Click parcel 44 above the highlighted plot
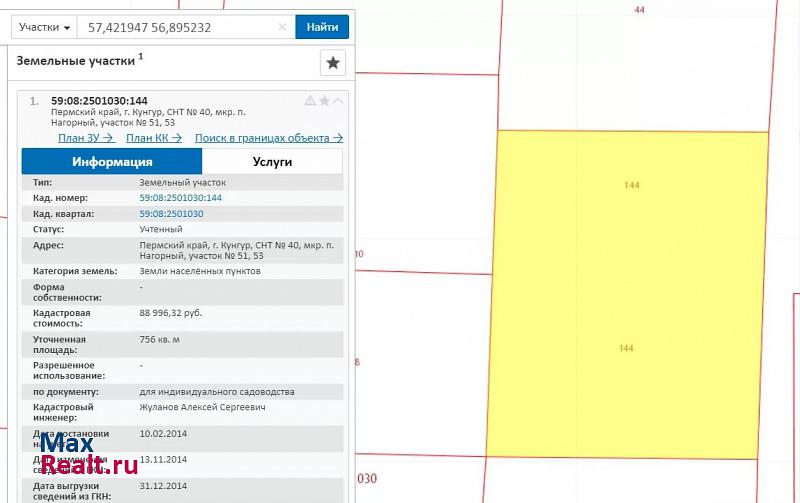Screen dimensions: 800x503 (640, 60)
